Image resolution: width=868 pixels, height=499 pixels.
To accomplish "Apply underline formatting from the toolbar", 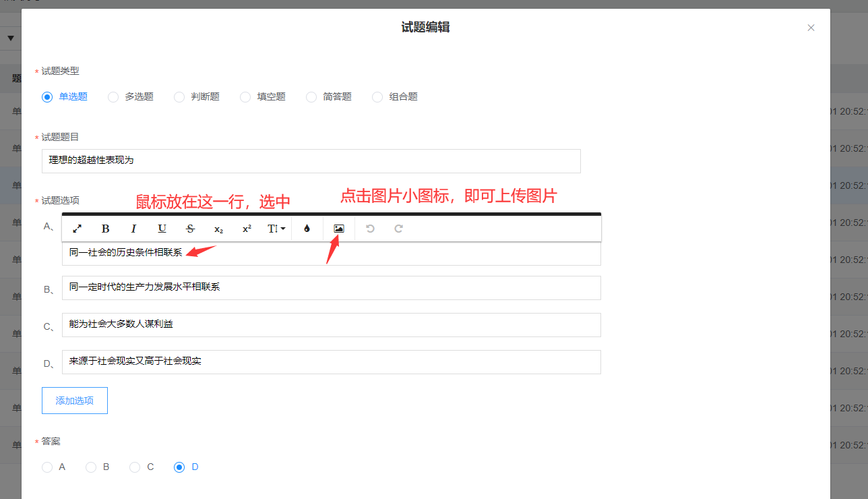I will point(162,229).
